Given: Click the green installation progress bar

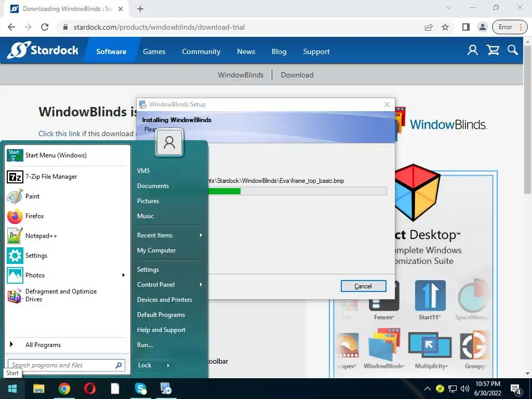Looking at the screenshot, I should point(224,191).
